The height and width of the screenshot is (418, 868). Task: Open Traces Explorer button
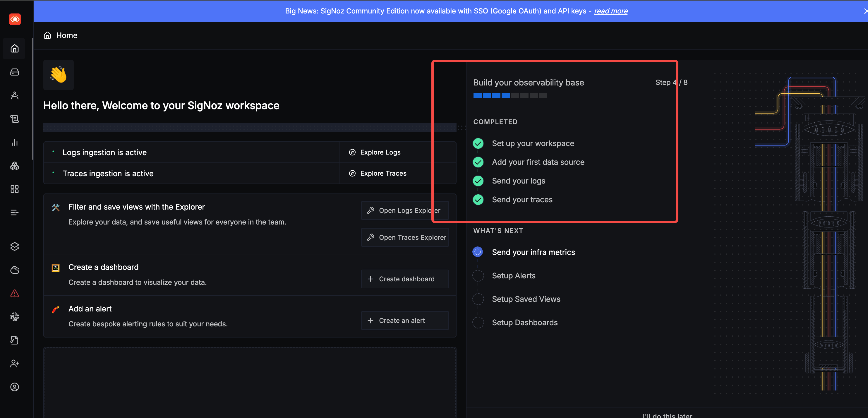[405, 237]
